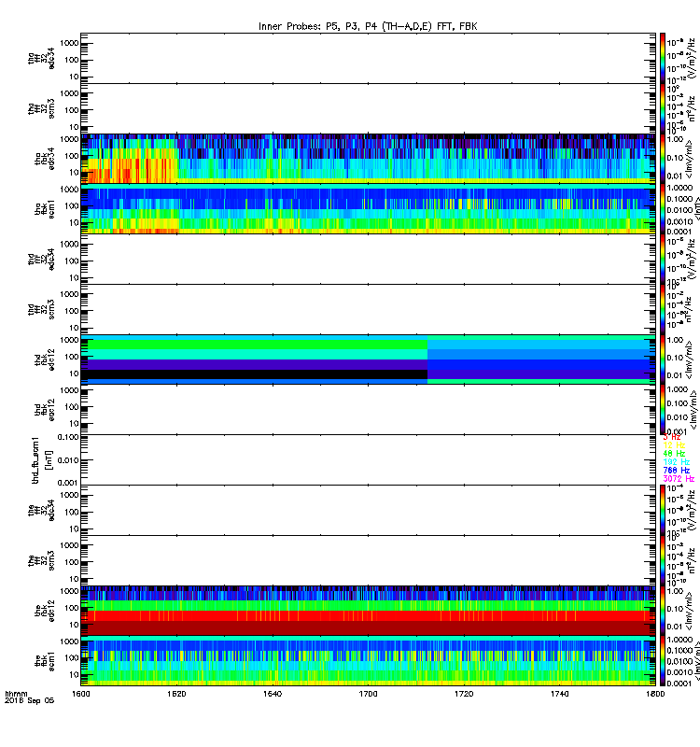Click the 1740 time axis label
The image size is (700, 747).
[x=559, y=694]
